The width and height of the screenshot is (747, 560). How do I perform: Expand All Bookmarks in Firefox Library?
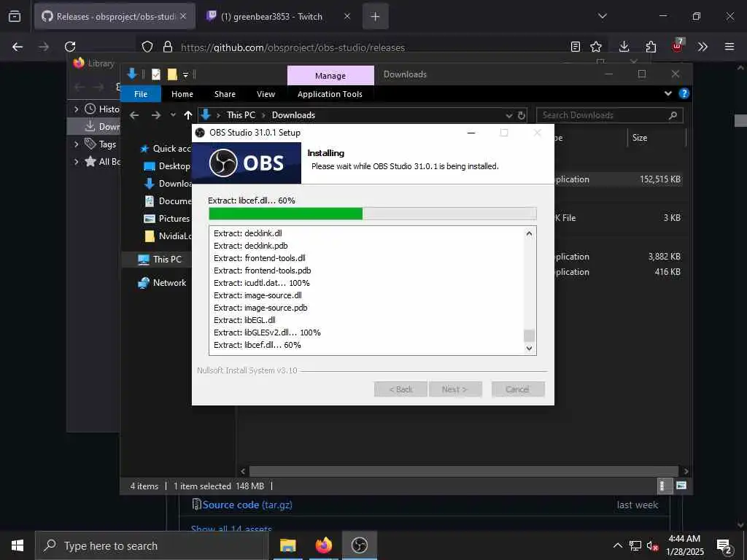coord(76,161)
